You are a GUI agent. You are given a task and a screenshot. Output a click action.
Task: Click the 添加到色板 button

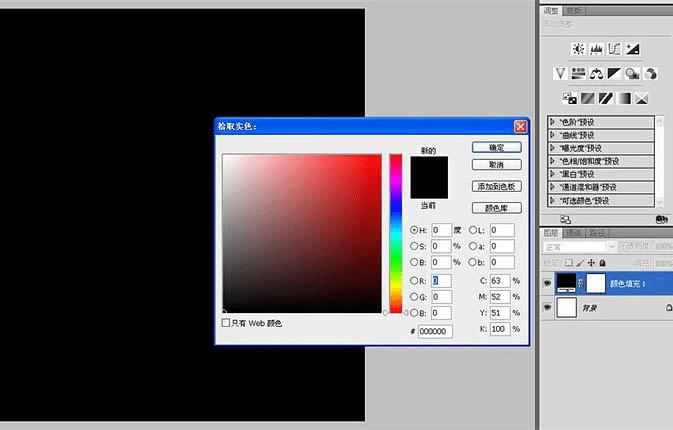pos(497,186)
